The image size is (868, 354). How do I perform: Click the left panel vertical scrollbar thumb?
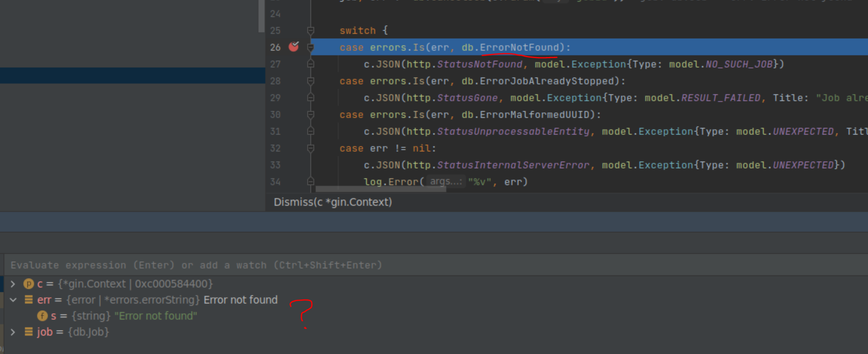[x=262, y=16]
